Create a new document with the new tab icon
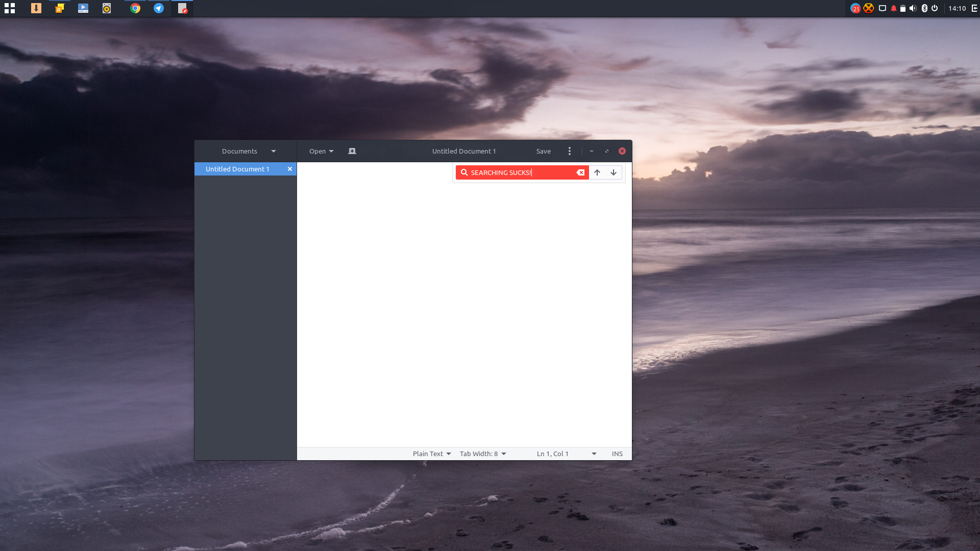The image size is (980, 551). pos(352,151)
